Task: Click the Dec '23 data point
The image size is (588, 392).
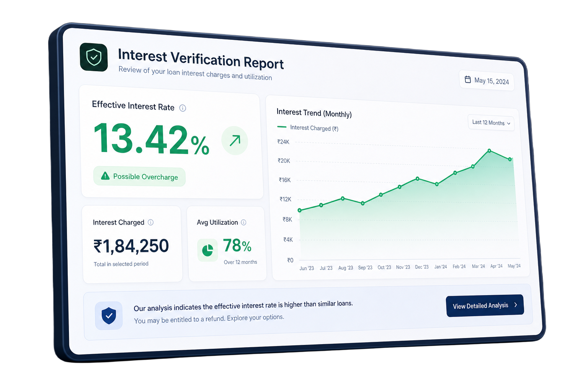Action: coord(418,179)
